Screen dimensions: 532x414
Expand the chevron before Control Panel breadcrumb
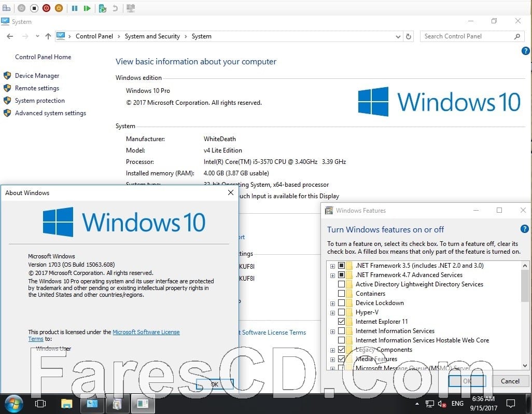point(69,37)
